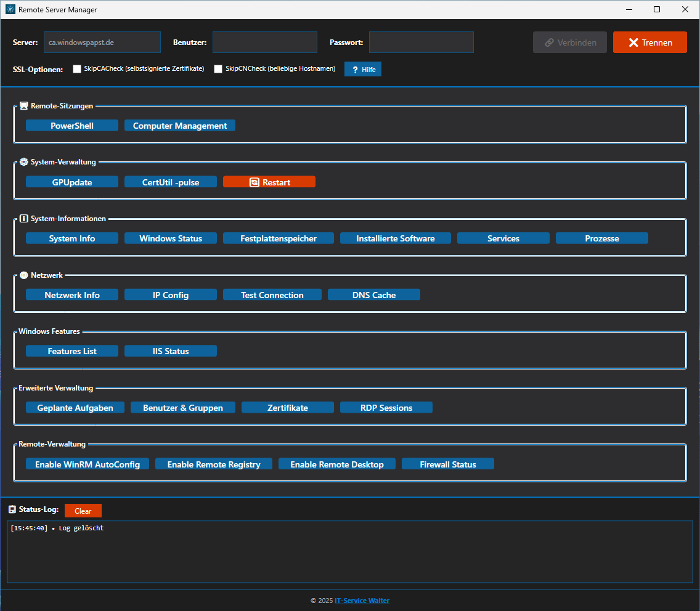Screen dimensions: 700x611
Task: Open the Hilfe help button
Action: [363, 70]
